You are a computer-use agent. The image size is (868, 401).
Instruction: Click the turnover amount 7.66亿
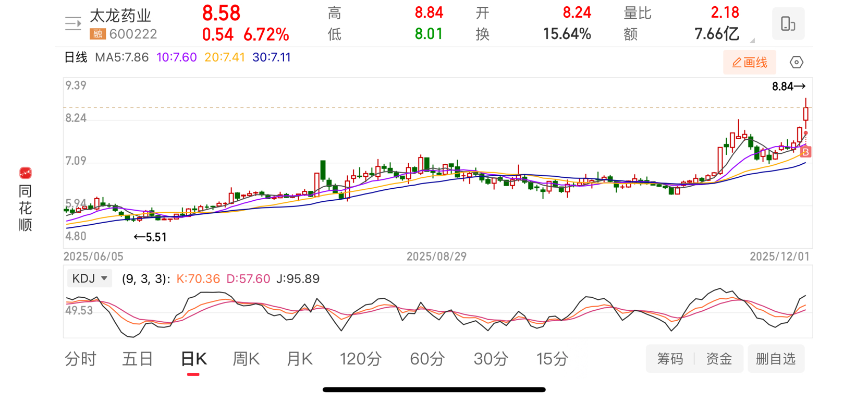point(717,34)
